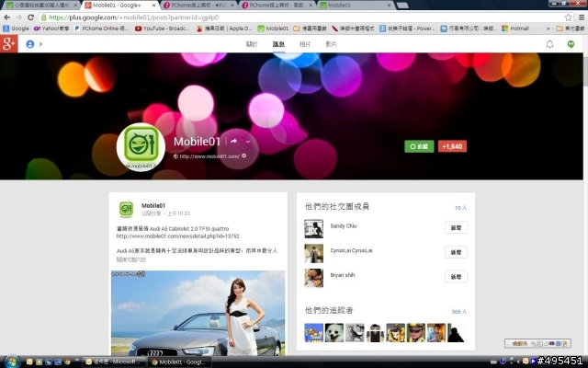The image size is (588, 368).
Task: Switch to Microsoft Outlook taskbar window
Action: pos(113,362)
